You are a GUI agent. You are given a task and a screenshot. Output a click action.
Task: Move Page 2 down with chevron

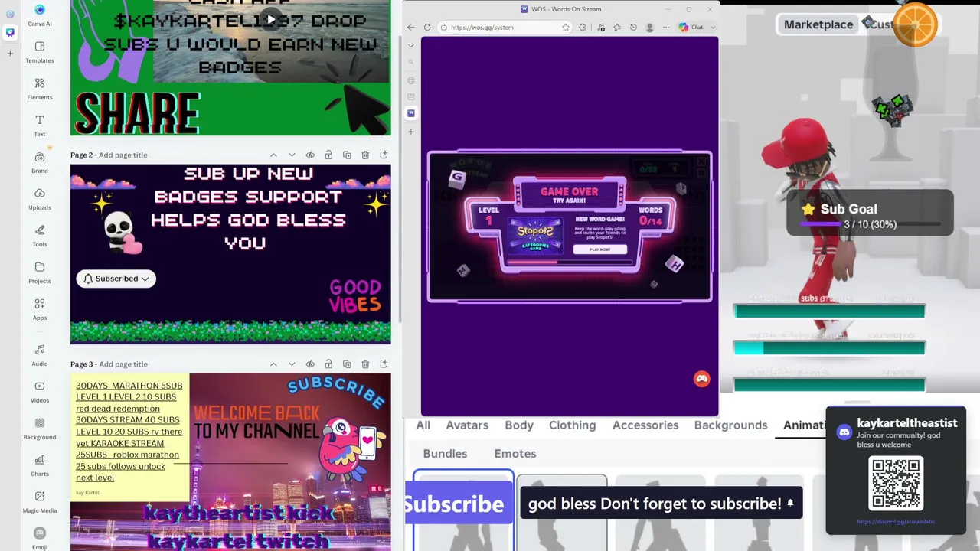pos(292,155)
